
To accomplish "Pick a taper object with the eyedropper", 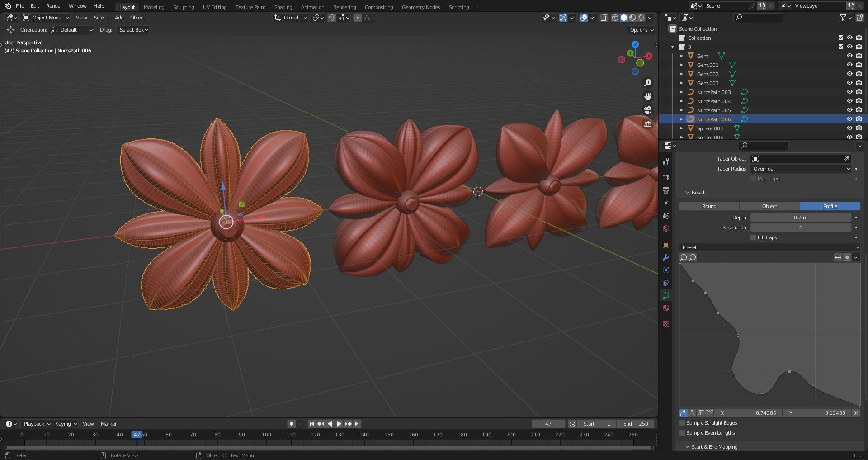I will click(846, 159).
